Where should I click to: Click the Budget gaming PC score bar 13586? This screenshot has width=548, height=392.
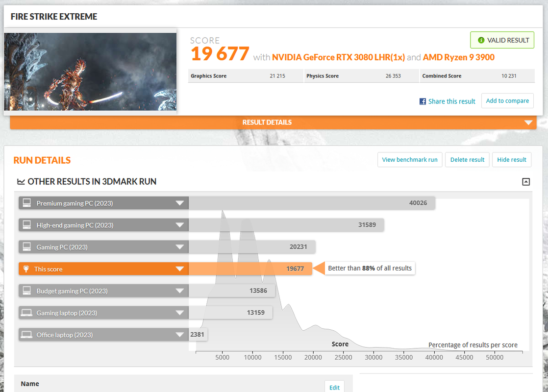tap(232, 291)
